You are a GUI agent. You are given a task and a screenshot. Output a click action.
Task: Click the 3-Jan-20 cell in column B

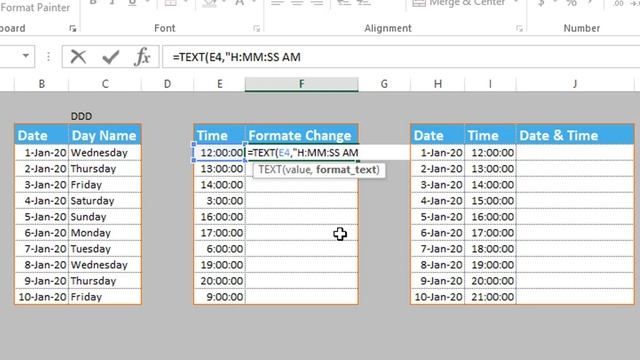pyautogui.click(x=42, y=184)
